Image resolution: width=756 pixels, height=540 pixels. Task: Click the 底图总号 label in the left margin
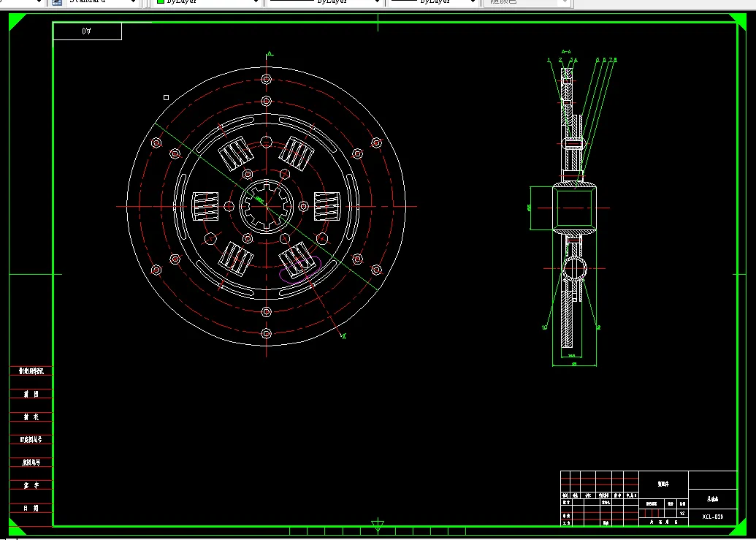pos(31,463)
